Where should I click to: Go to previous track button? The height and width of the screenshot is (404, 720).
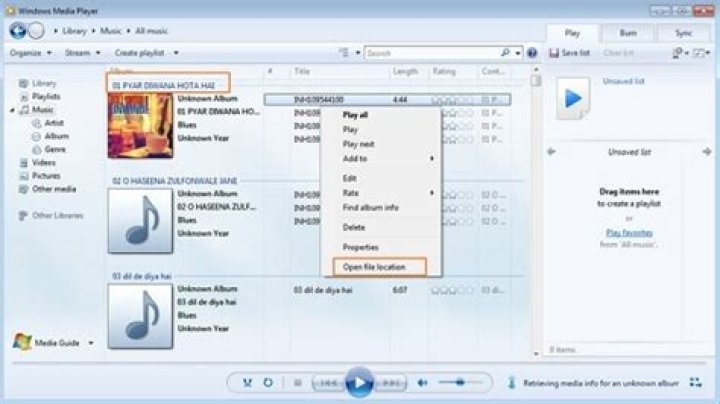click(328, 383)
